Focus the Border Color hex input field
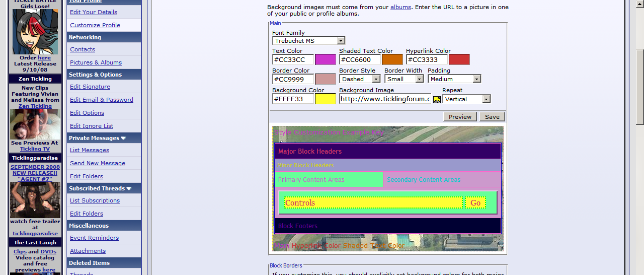This screenshot has width=644, height=275. pos(293,79)
